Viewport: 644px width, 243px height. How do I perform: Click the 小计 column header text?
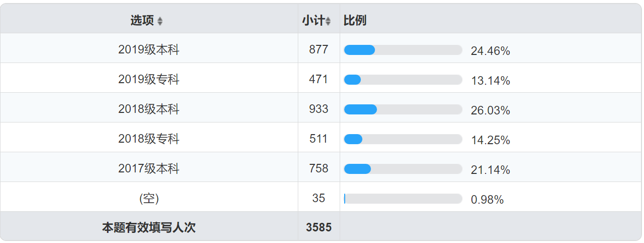pyautogui.click(x=313, y=21)
